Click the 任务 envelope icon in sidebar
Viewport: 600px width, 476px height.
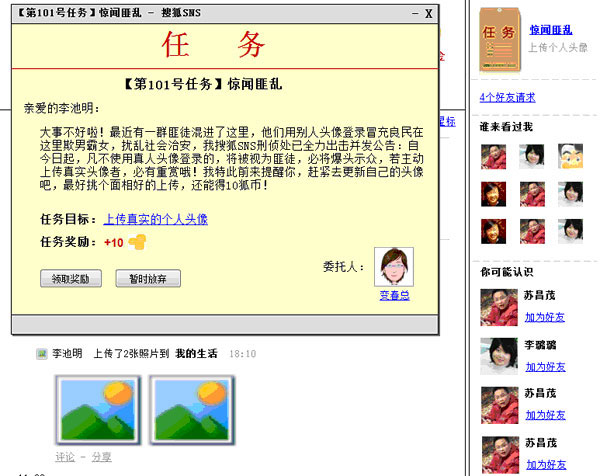click(501, 40)
